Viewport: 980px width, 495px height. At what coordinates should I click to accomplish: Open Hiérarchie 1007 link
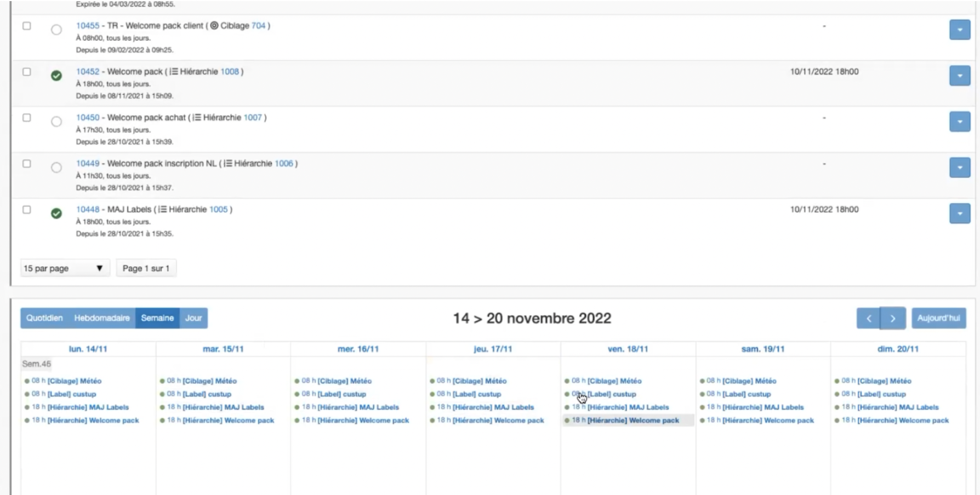[x=253, y=118]
